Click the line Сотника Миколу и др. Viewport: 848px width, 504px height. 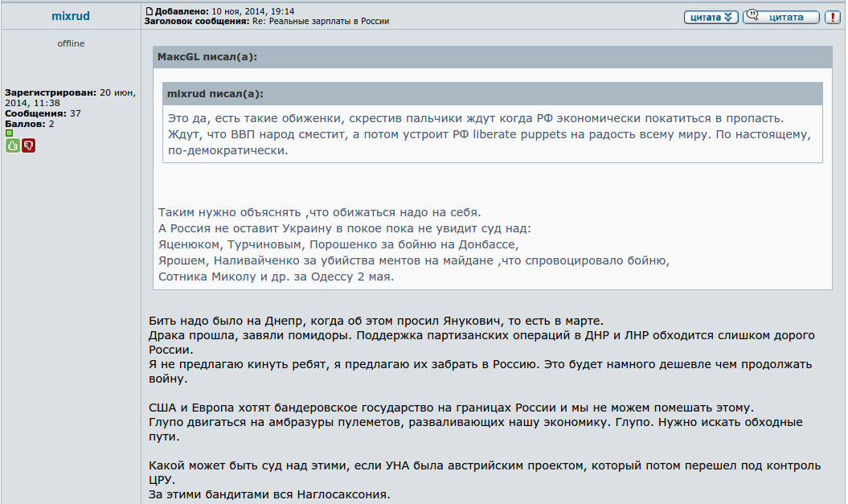pos(277,277)
